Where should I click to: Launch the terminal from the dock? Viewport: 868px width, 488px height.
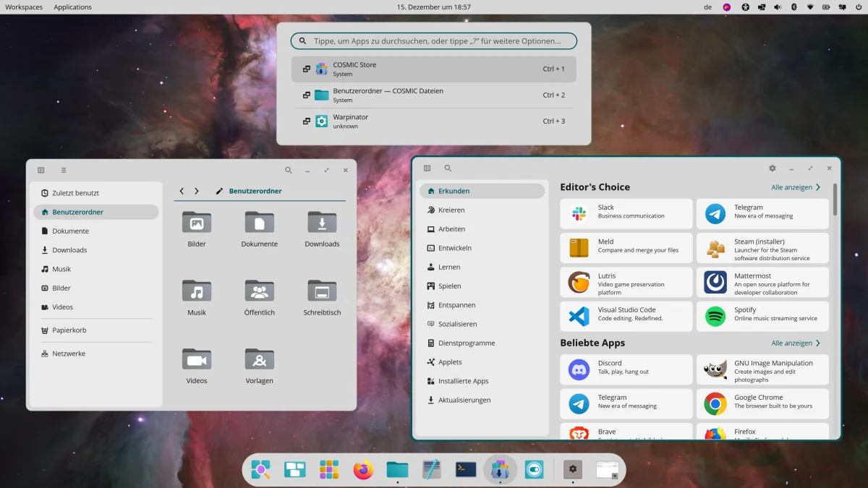pyautogui.click(x=465, y=470)
